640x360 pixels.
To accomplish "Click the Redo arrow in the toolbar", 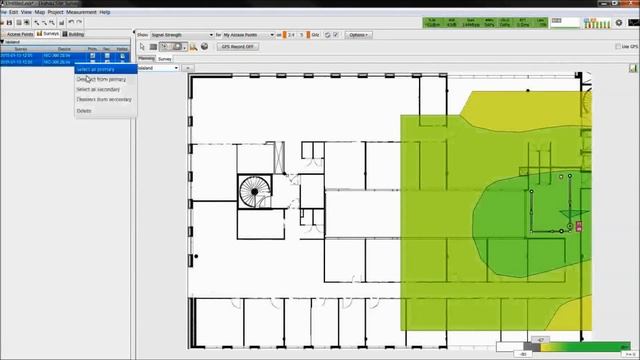I will (79, 22).
